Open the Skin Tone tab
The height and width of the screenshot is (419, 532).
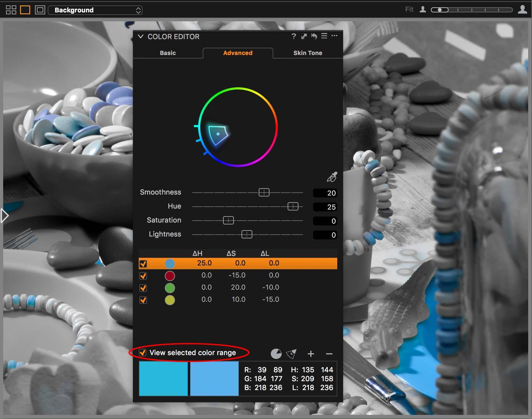coord(308,53)
